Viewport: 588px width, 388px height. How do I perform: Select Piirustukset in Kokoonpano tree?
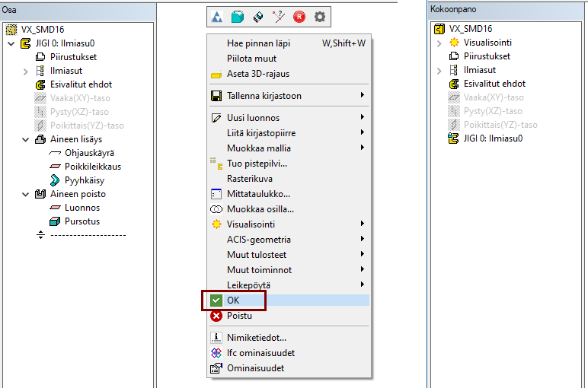(x=487, y=56)
